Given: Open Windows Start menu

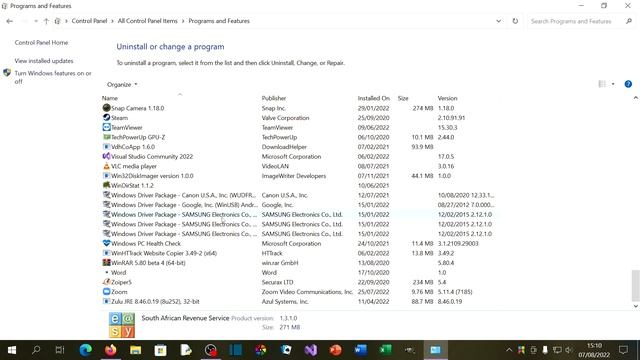Looking at the screenshot, I should click(12, 350).
